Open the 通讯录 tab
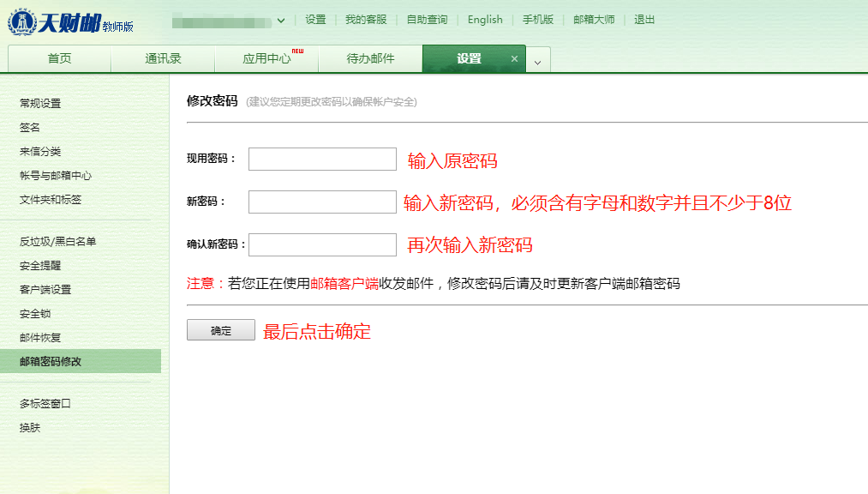Viewport: 868px width, 494px height. [x=163, y=59]
